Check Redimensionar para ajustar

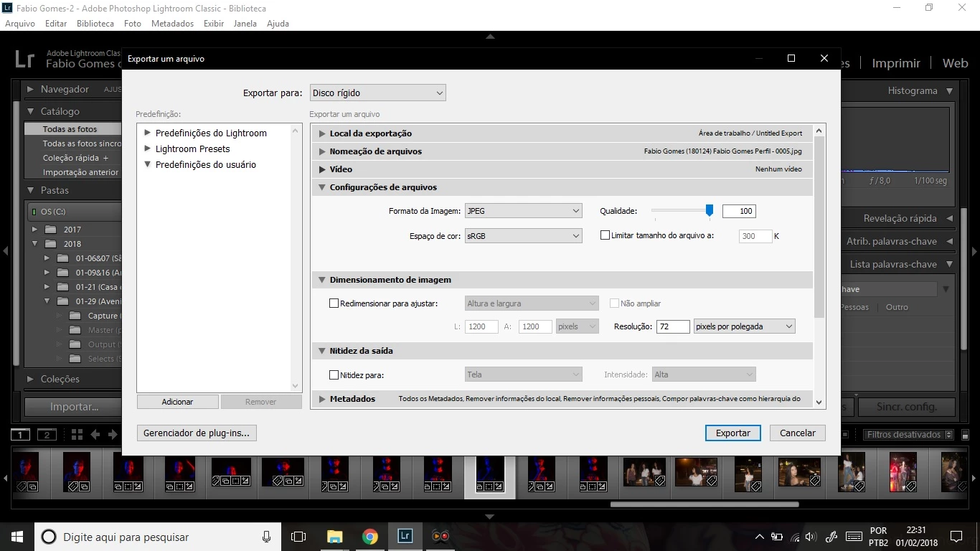(334, 303)
